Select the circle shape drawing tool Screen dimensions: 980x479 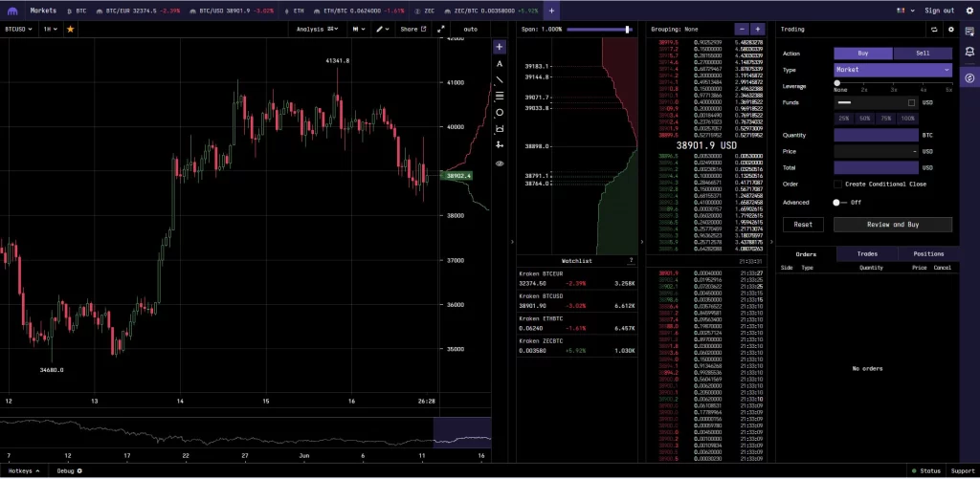point(499,113)
